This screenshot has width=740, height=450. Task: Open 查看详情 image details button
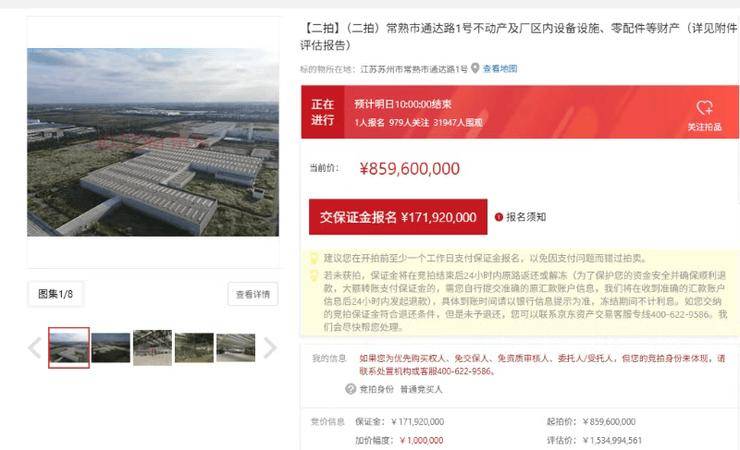[253, 294]
